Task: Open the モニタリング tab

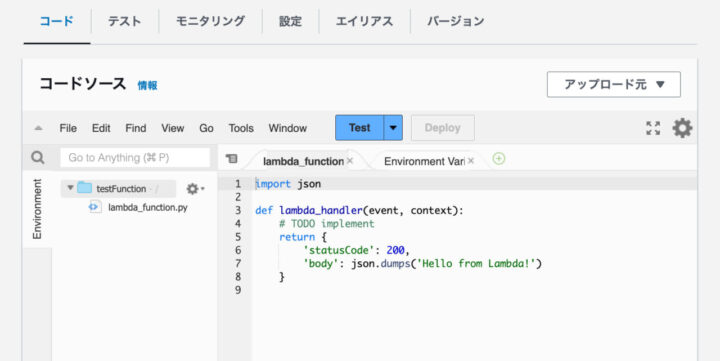Action: [210, 22]
